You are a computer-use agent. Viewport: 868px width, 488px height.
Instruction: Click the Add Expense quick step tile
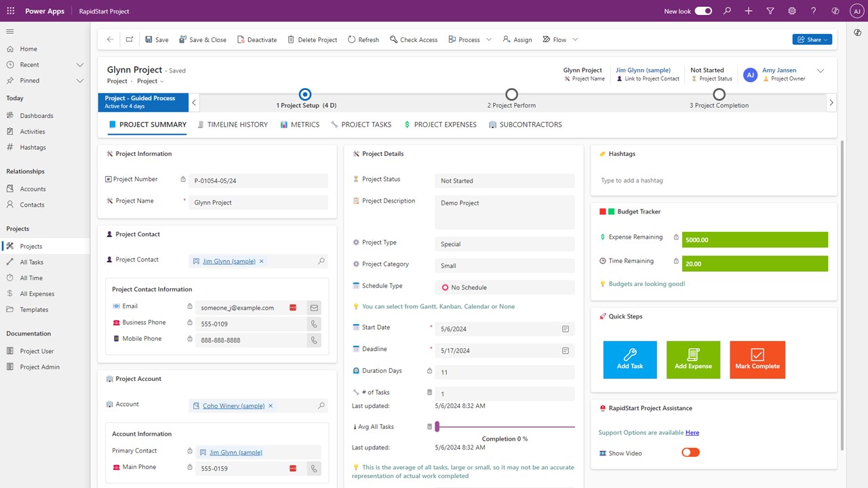pos(693,359)
